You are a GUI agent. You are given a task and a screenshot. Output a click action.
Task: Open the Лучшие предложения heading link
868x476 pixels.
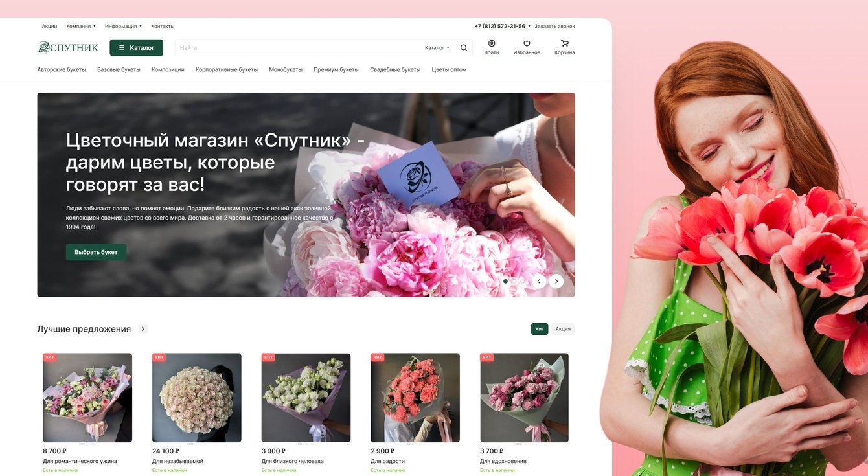point(84,329)
